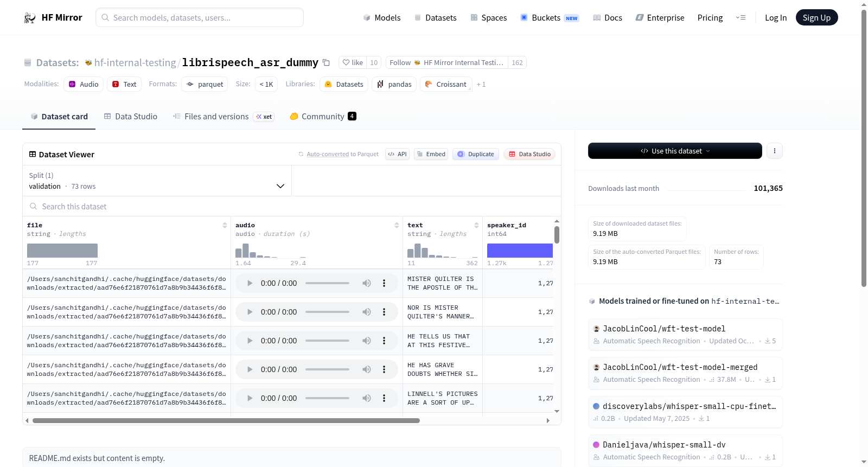Show additional libraries with +1
The width and height of the screenshot is (868, 467).
(481, 85)
